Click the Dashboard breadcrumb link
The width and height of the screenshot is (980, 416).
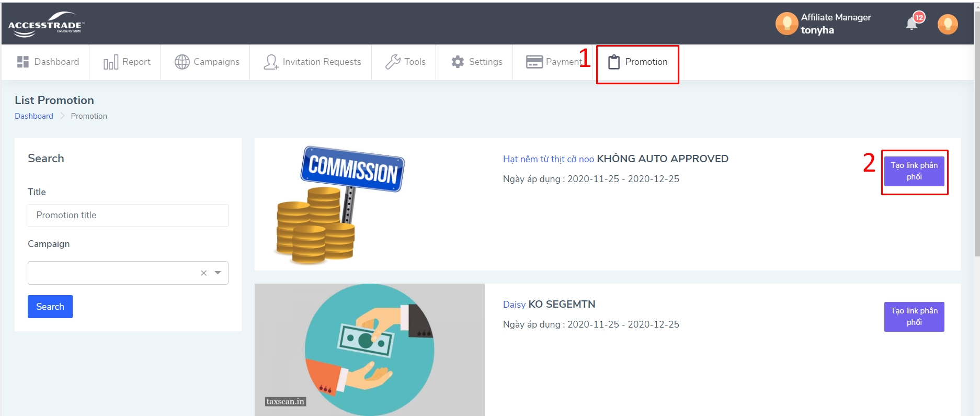[x=34, y=116]
